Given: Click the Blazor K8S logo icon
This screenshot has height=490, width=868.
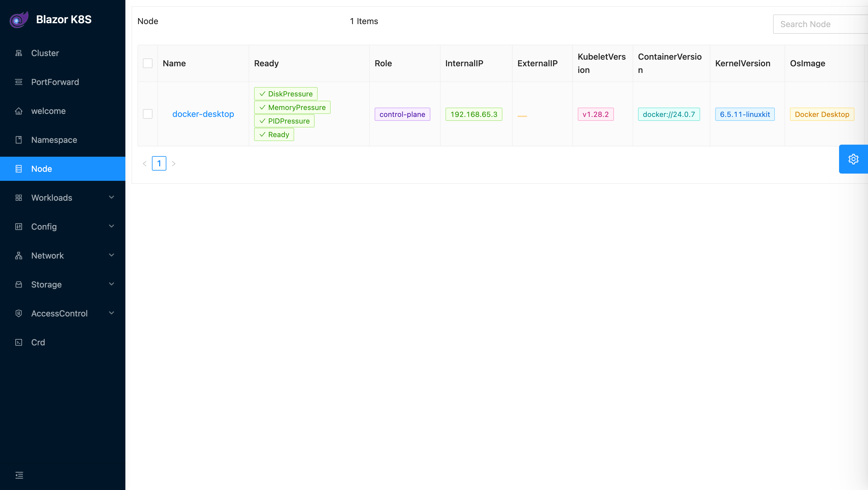Looking at the screenshot, I should [x=19, y=20].
